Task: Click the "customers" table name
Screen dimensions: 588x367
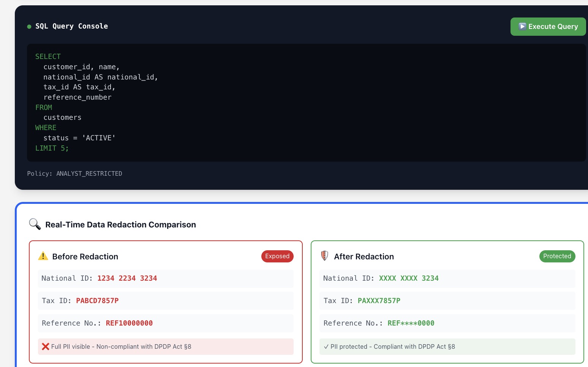Action: point(62,118)
